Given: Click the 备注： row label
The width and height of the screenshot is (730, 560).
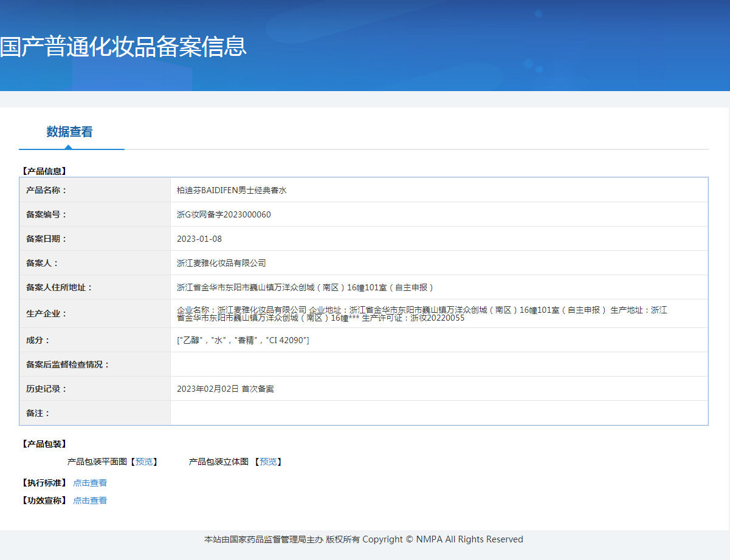Looking at the screenshot, I should pos(38,413).
